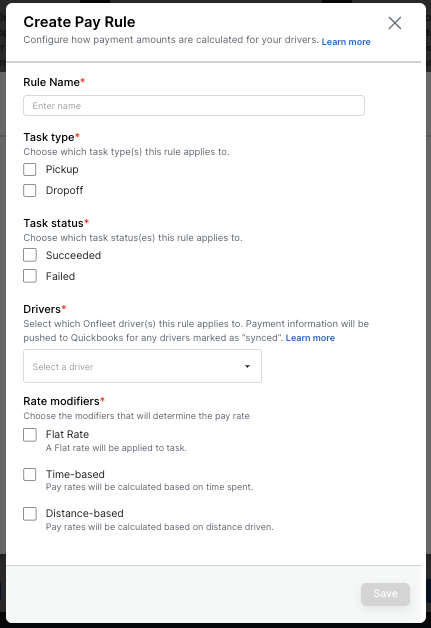The image size is (431, 628).
Task: Click the Flat Rate label text
Action: (x=67, y=434)
